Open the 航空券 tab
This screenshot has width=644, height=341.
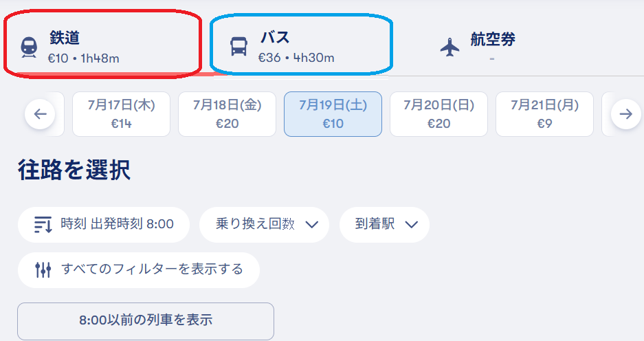click(478, 47)
